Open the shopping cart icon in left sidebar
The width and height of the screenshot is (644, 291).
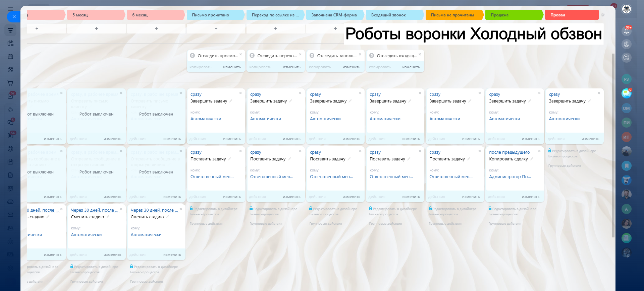pyautogui.click(x=10, y=83)
